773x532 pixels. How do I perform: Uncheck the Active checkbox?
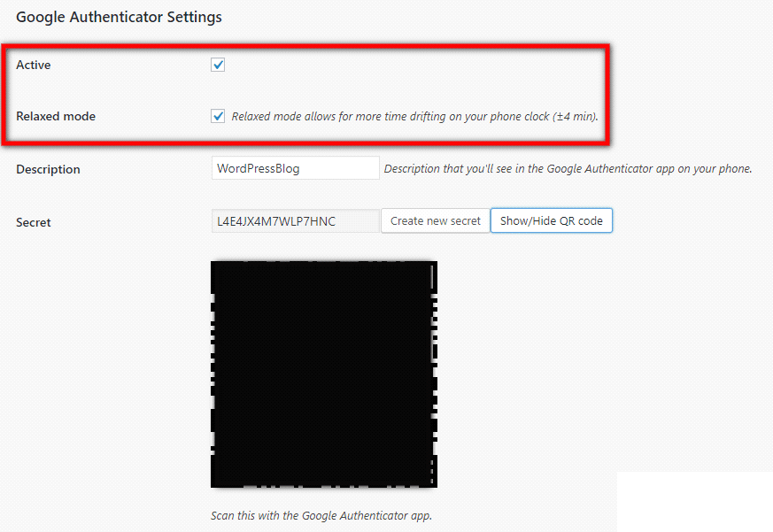click(x=218, y=65)
